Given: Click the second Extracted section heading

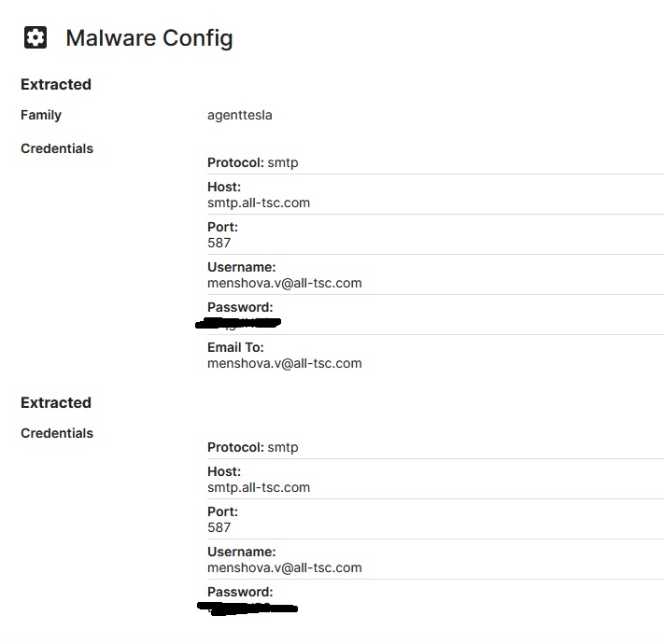Looking at the screenshot, I should (56, 402).
